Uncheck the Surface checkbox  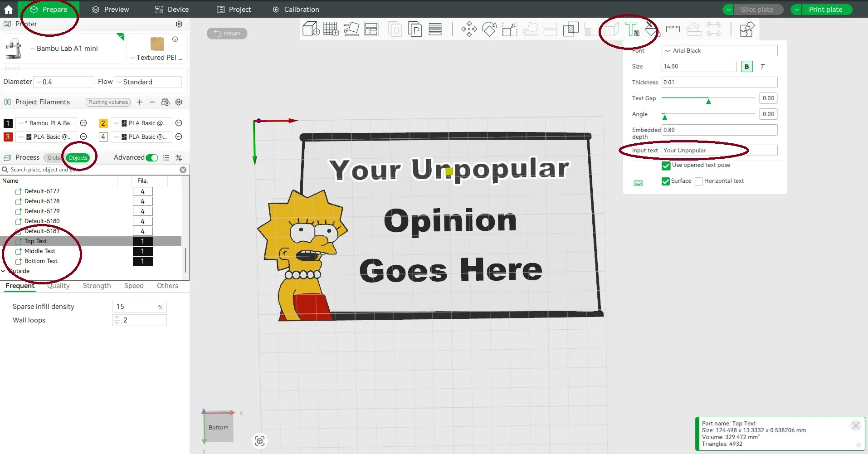coord(666,181)
